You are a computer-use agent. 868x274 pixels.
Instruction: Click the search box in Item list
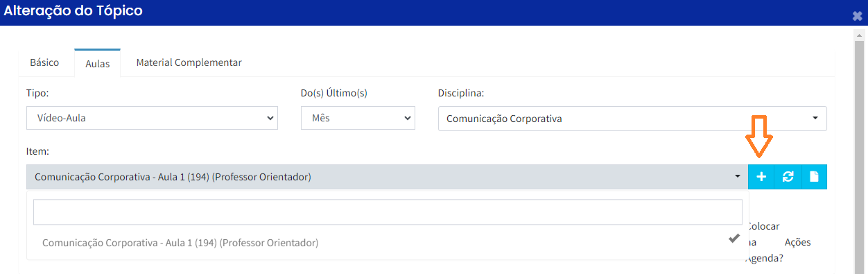click(388, 212)
